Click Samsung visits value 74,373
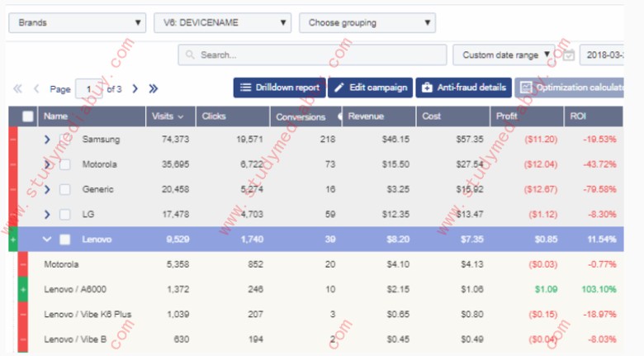The width and height of the screenshot is (644, 356). click(175, 140)
